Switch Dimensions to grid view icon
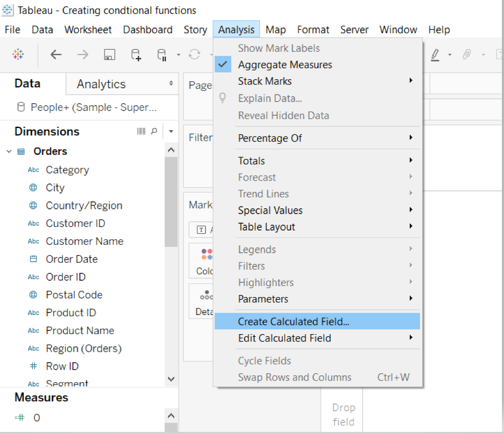Screen dimensions: 504x433 [141, 131]
